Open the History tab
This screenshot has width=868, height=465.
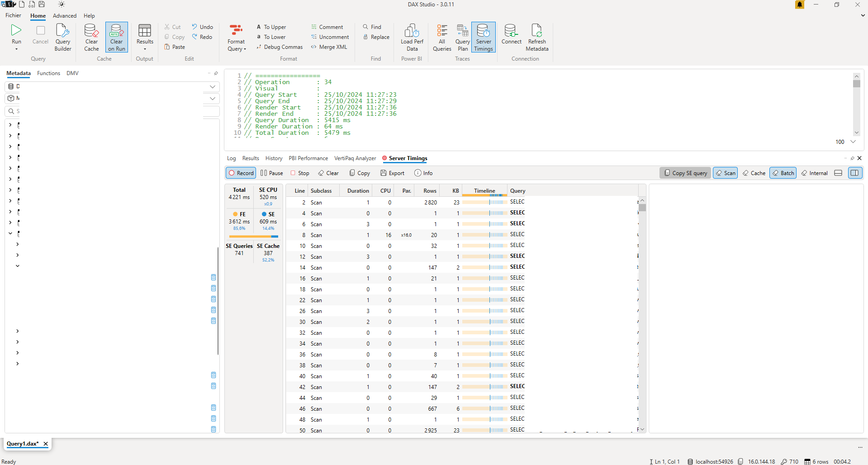[x=274, y=158]
